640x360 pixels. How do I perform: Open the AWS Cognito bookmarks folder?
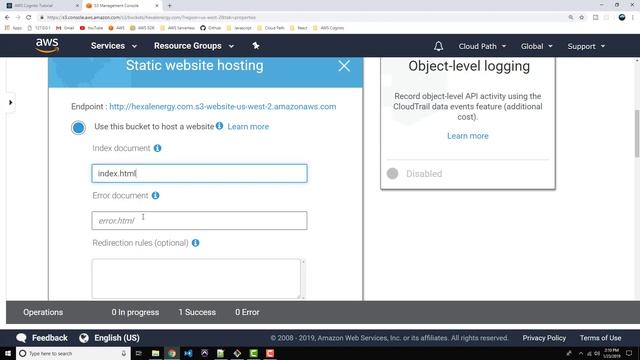tap(329, 28)
